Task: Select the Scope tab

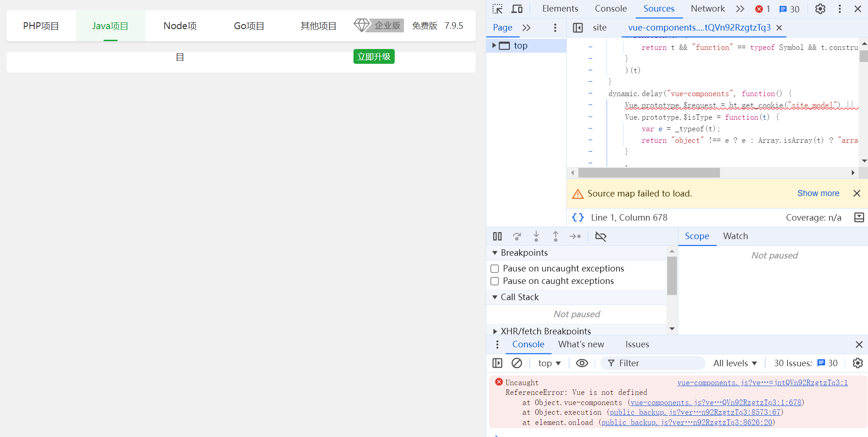Action: (x=697, y=236)
